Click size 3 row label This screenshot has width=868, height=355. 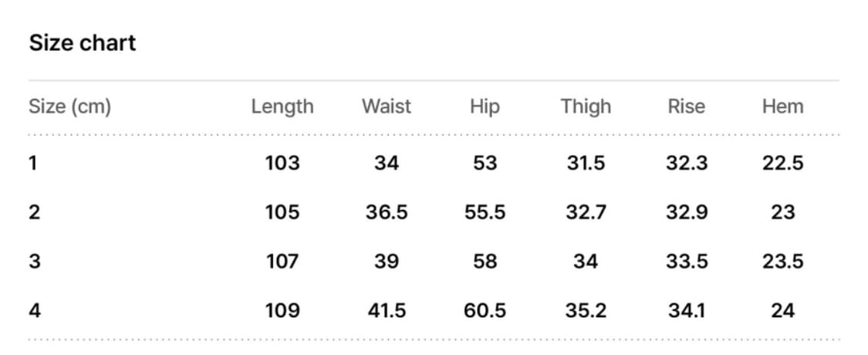[34, 262]
